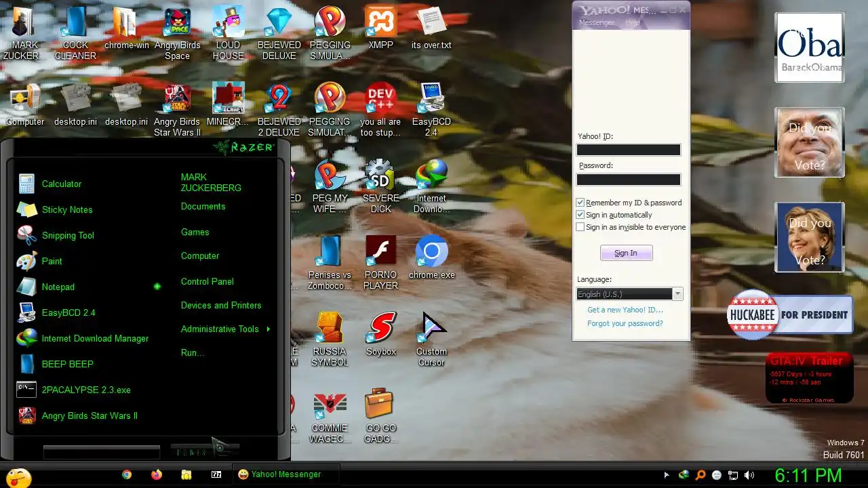
Task: Click the Huckabee For President gadget
Action: pyautogui.click(x=789, y=315)
